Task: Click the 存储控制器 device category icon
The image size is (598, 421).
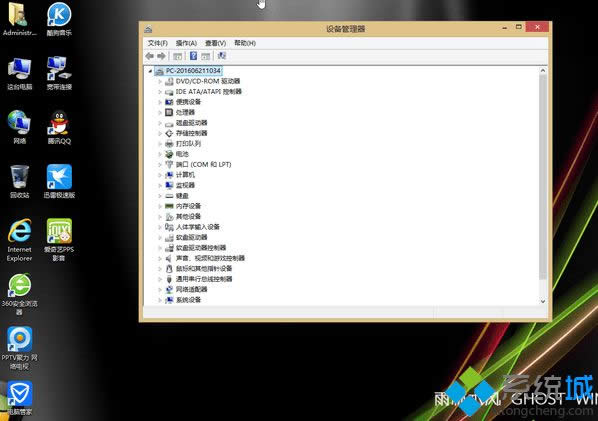Action: 169,133
